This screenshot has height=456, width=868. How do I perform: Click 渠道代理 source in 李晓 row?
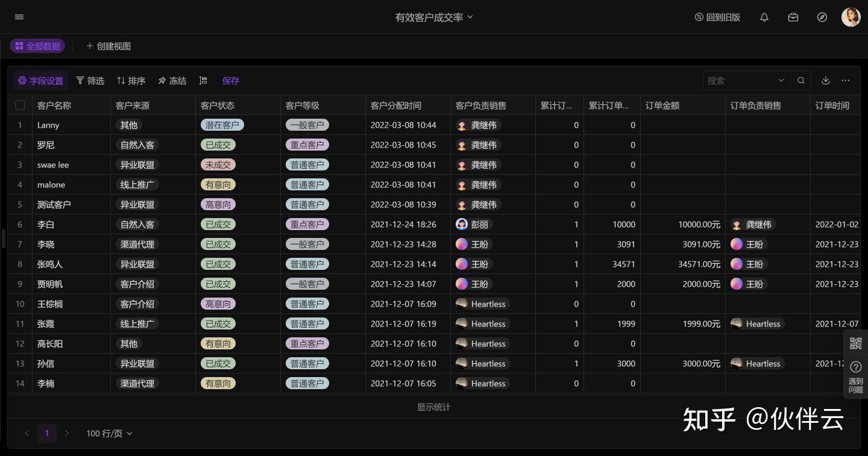coord(137,245)
